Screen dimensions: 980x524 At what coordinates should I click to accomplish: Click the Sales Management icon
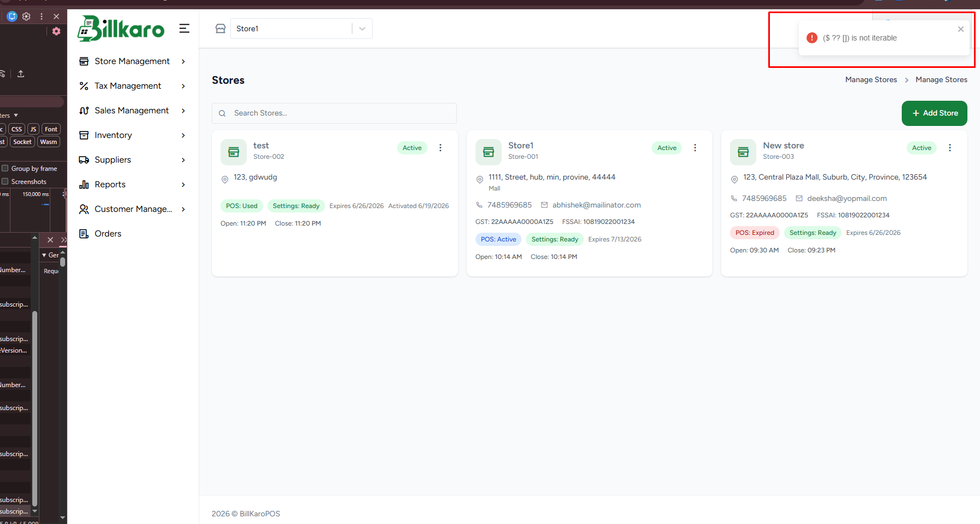tap(84, 111)
